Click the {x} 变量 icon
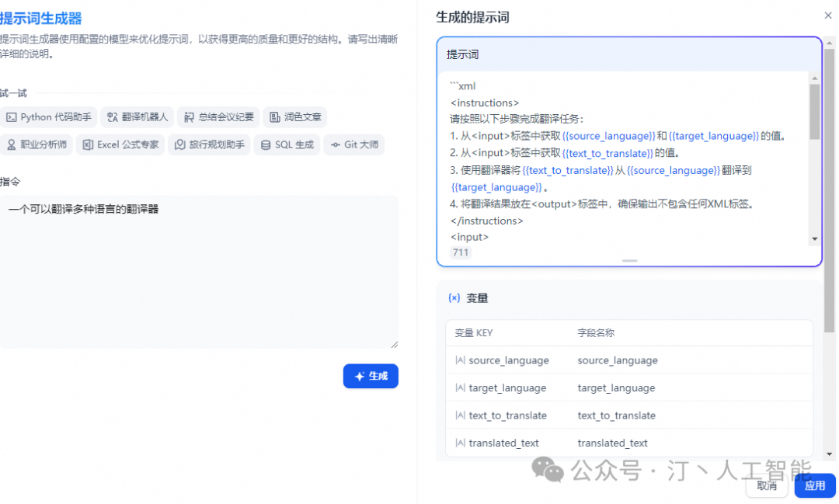Viewport: 839px width, 504px height. 454,298
